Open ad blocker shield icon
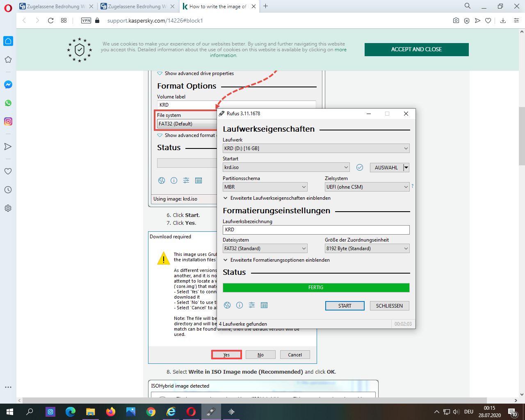 point(467,21)
